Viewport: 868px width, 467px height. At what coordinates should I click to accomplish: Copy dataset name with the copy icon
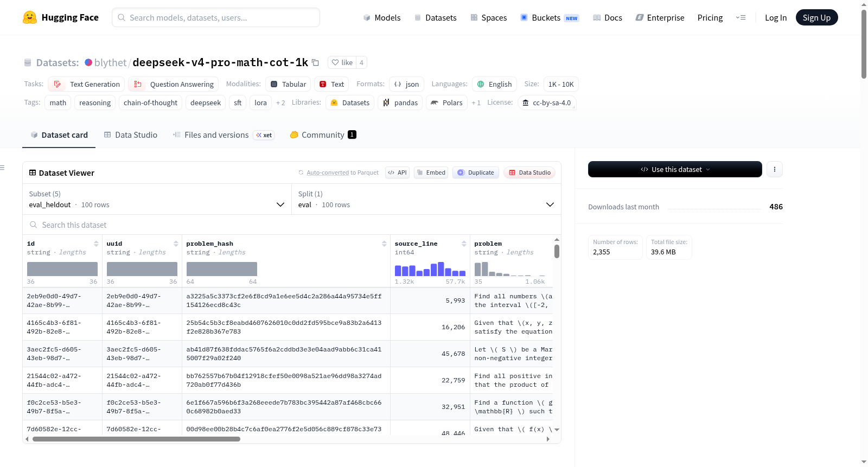click(x=315, y=62)
